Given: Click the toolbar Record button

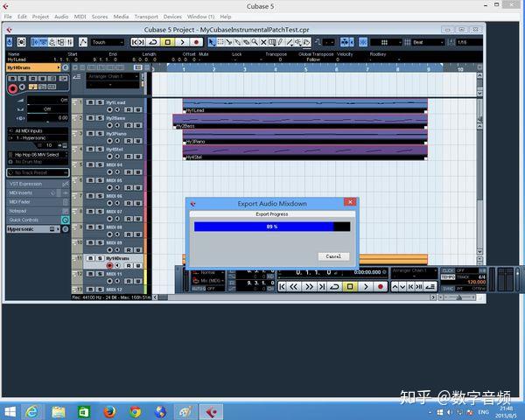Looking at the screenshot, I should [x=196, y=42].
